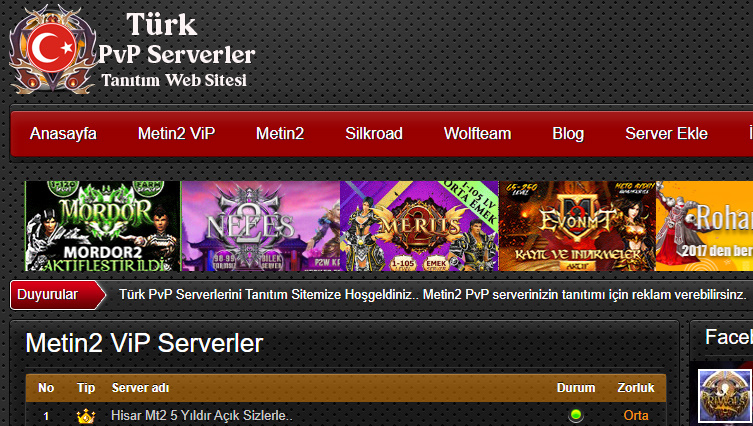The image size is (753, 426).
Task: Open the Rivals server thumbnail
Action: pos(725,396)
